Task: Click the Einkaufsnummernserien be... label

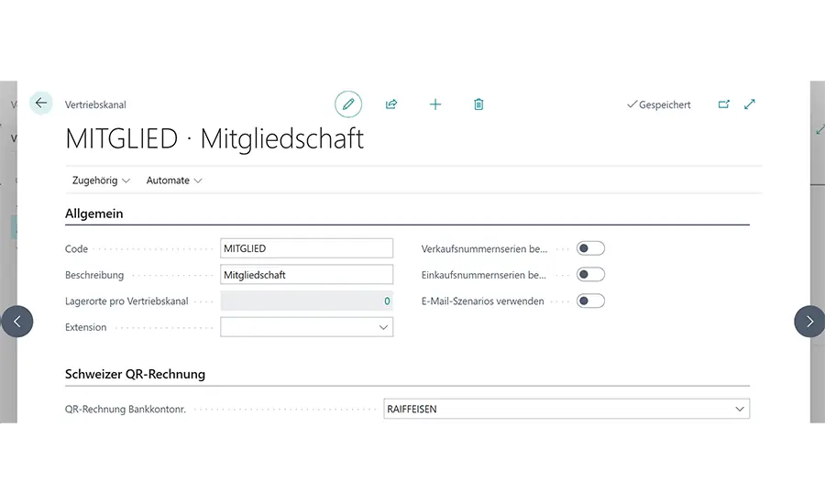Action: [483, 275]
